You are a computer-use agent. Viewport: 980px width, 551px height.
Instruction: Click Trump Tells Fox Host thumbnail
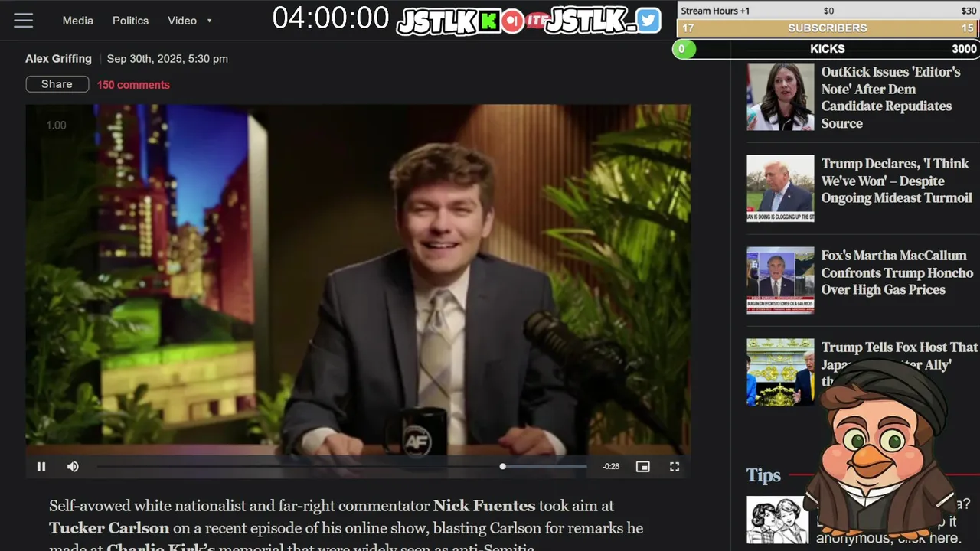[780, 372]
